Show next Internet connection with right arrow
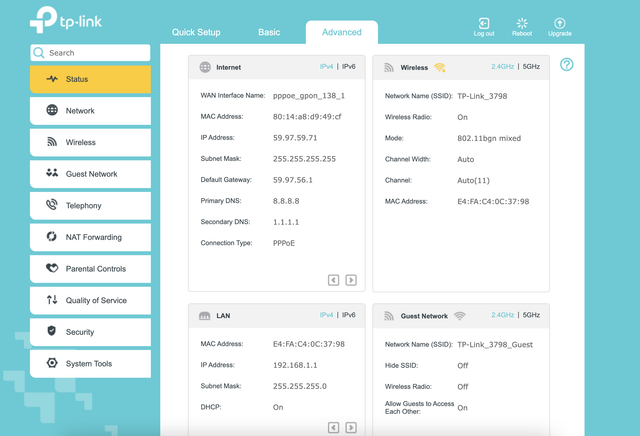 coord(351,280)
